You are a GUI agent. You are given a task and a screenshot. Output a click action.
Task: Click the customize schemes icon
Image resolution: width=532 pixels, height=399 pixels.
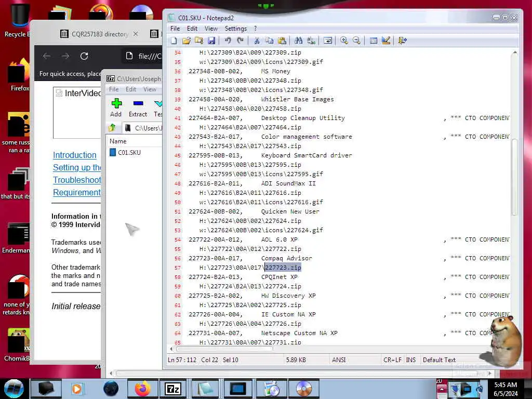[386, 41]
